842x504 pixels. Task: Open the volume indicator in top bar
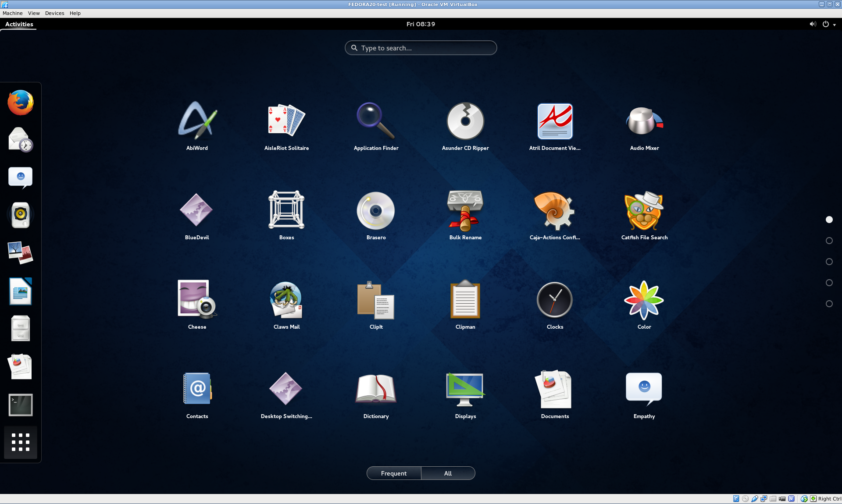[x=813, y=24]
